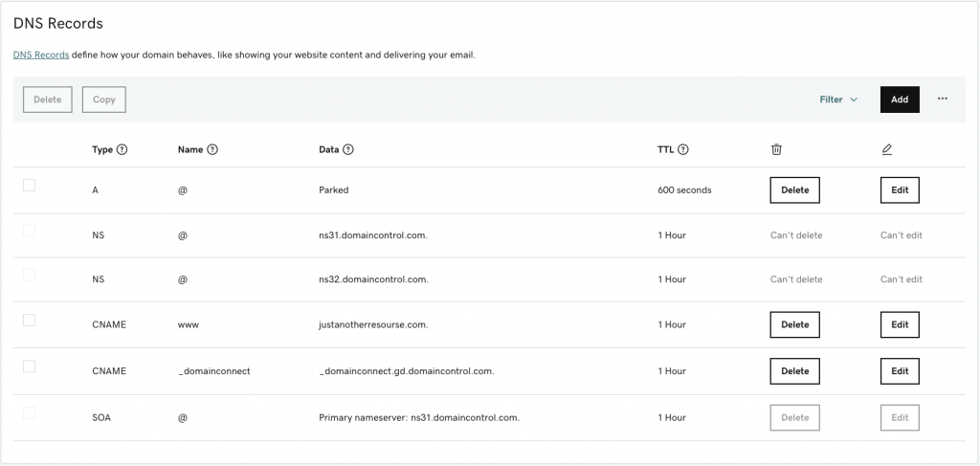The image size is (980, 466).
Task: Check the _domainconnect CNAME record checkbox
Action: [x=29, y=366]
